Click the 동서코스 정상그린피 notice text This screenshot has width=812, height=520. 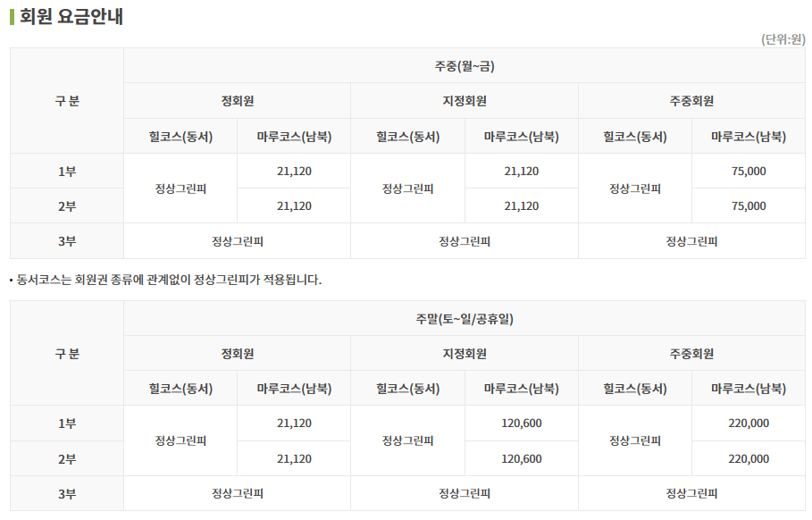(166, 280)
